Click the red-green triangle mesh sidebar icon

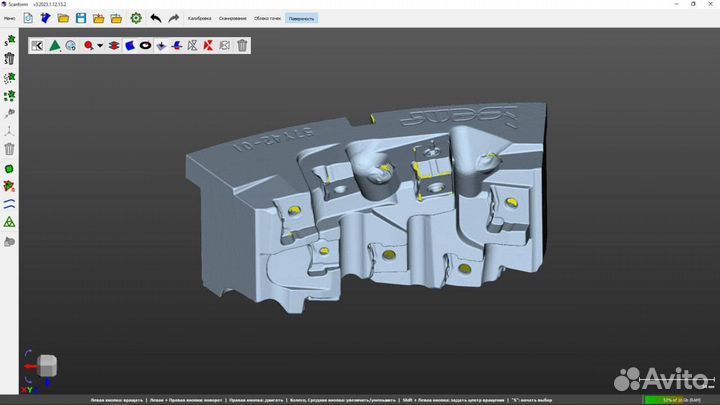(9, 186)
